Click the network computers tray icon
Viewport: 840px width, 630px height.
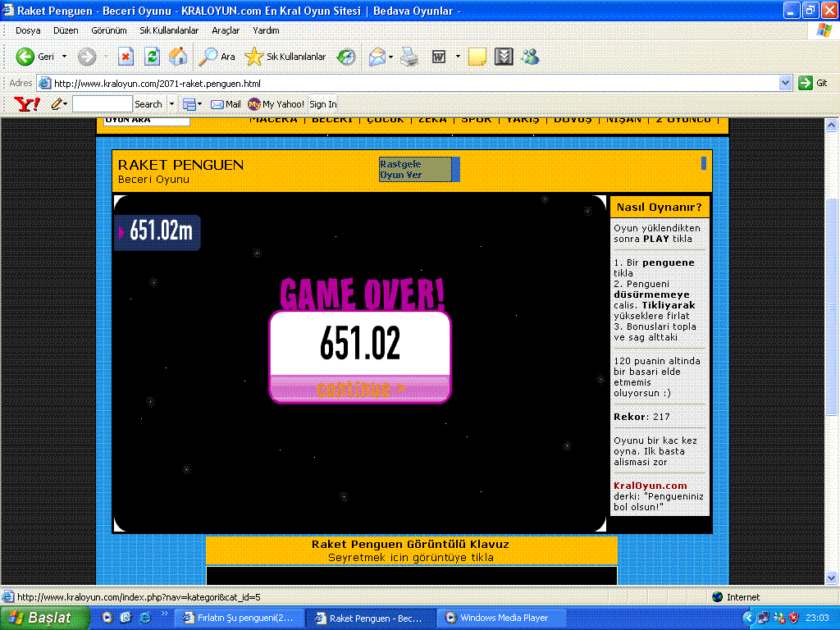[x=764, y=618]
